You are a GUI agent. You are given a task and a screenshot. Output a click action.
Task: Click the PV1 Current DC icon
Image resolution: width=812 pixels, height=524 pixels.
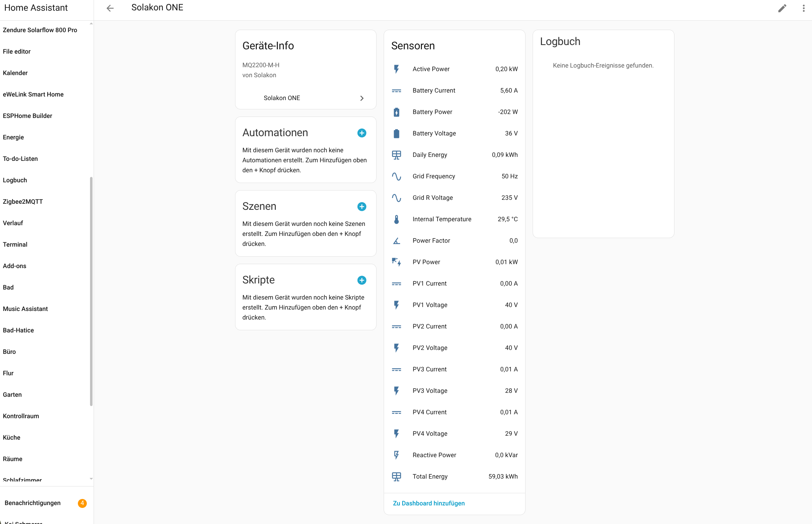tap(397, 284)
